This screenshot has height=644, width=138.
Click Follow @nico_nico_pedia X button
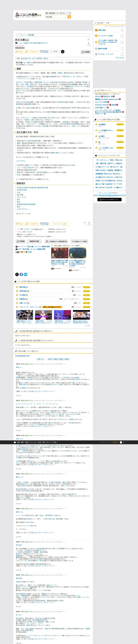click(109, 200)
